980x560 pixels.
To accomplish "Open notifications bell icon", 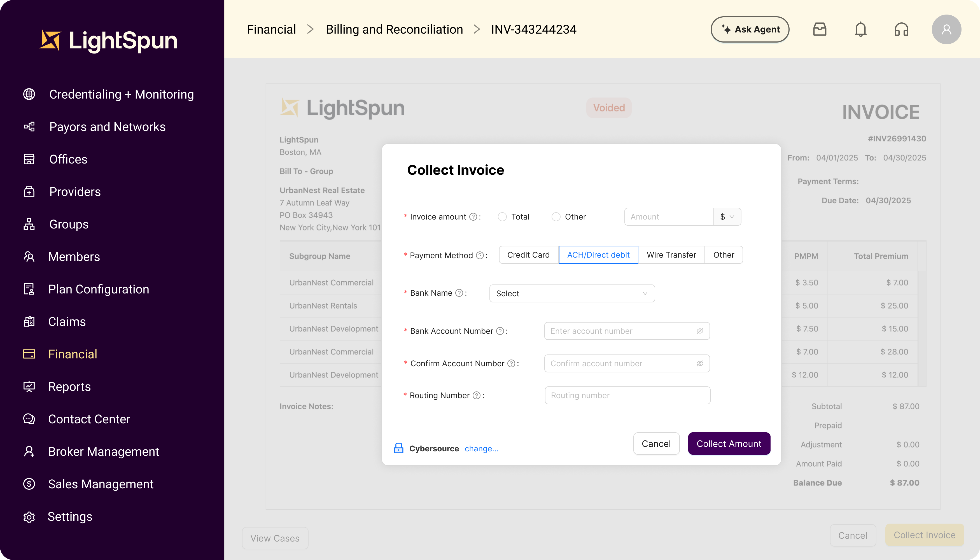I will click(x=860, y=29).
